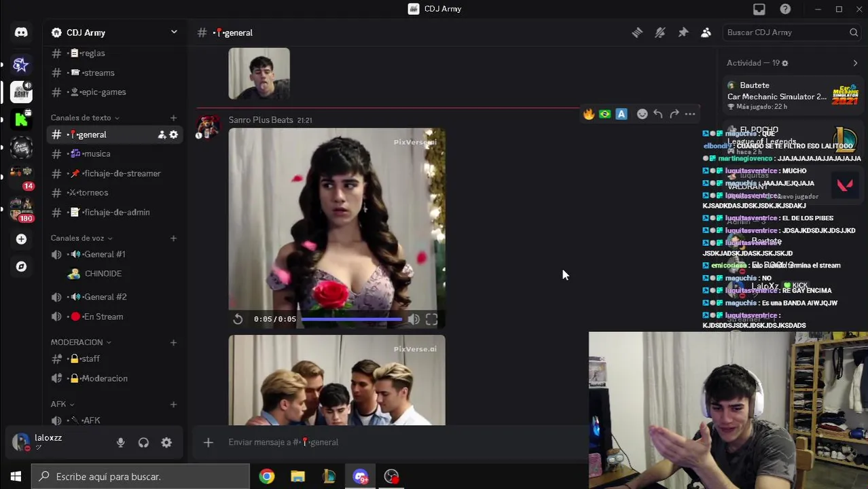Viewport: 868px width, 489px height.
Task: Open Discover servers compass icon
Action: [x=21, y=266]
